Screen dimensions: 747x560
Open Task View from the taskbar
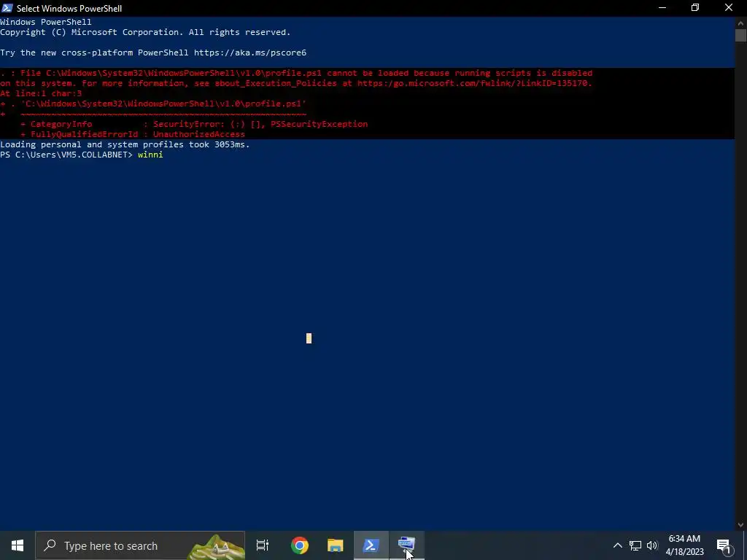point(263,545)
